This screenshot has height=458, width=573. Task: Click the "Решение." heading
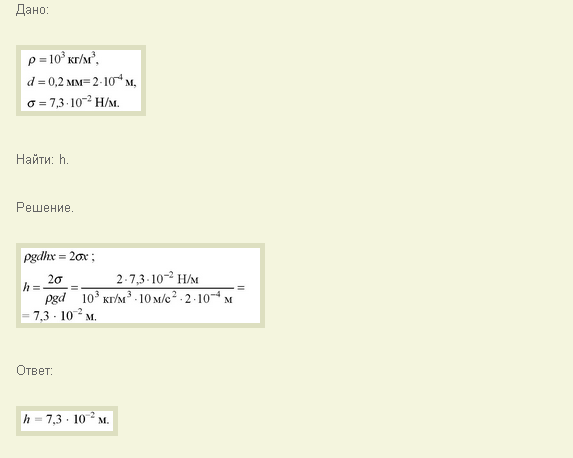click(45, 208)
